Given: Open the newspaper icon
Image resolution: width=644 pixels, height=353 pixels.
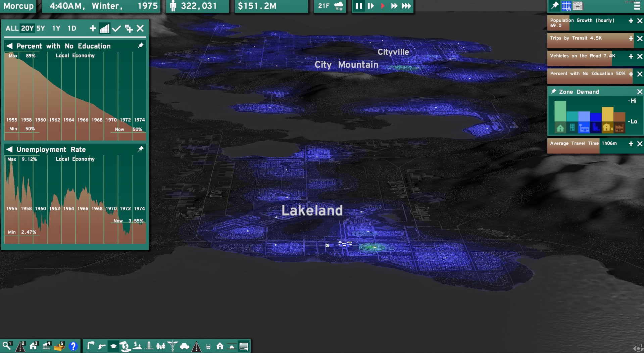Looking at the screenshot, I should (x=578, y=6).
